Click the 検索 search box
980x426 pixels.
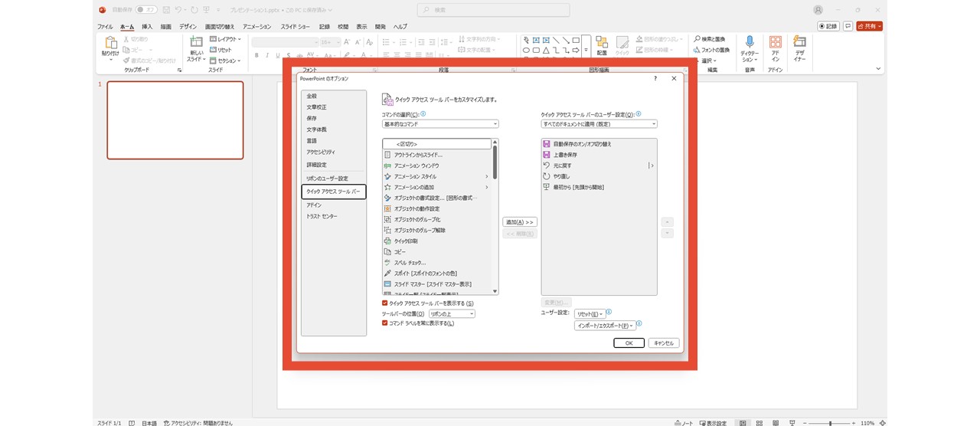pyautogui.click(x=494, y=10)
